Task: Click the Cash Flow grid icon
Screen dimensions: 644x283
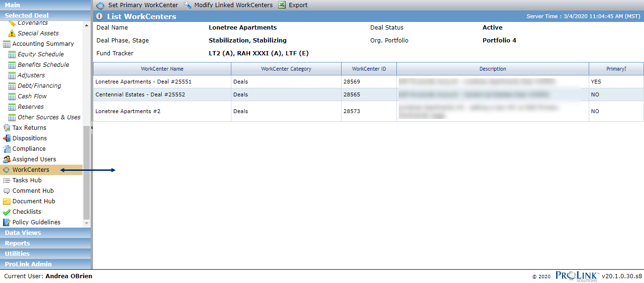Action: coord(12,96)
